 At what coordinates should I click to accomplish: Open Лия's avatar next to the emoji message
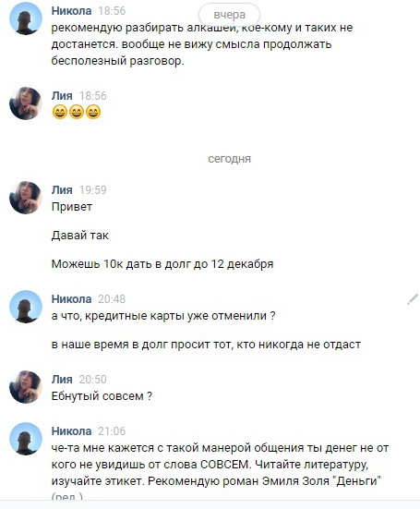(x=26, y=103)
